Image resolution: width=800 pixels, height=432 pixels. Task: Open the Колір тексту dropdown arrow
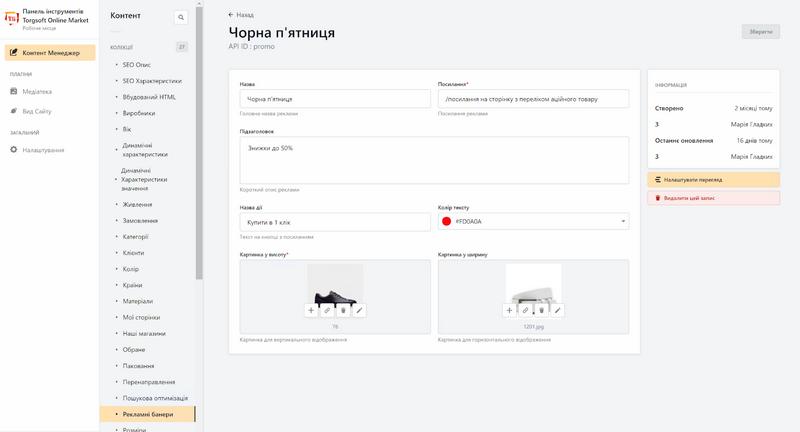click(x=623, y=221)
